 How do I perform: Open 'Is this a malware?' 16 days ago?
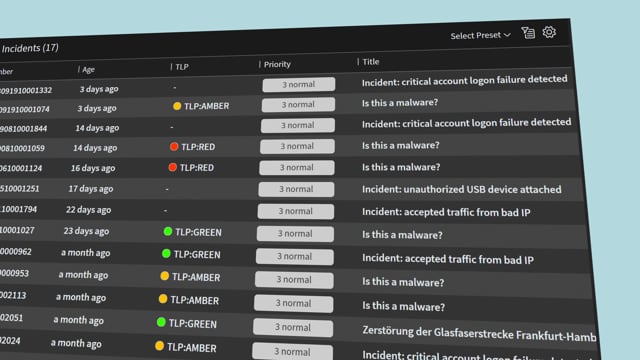(401, 167)
